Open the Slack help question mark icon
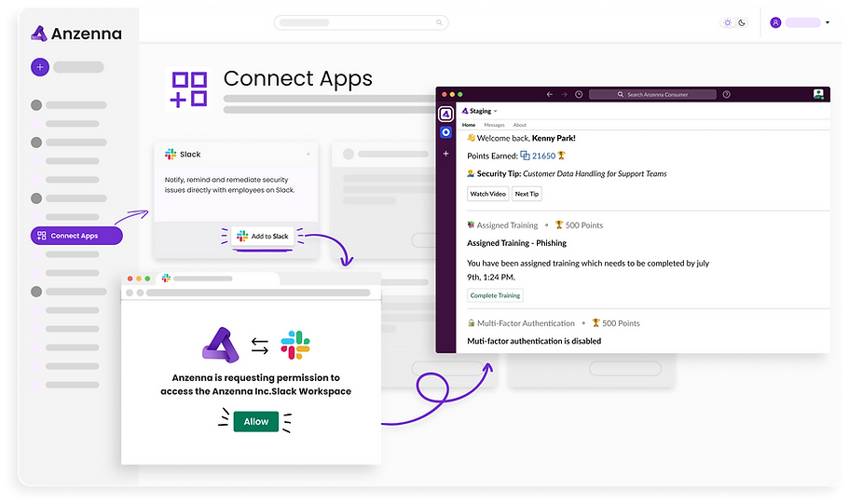 (727, 94)
